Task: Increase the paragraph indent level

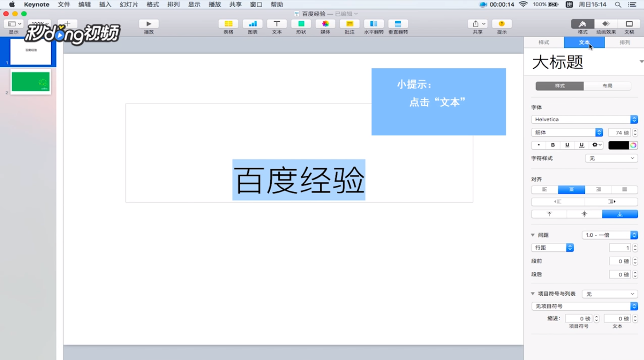Action: [611, 202]
